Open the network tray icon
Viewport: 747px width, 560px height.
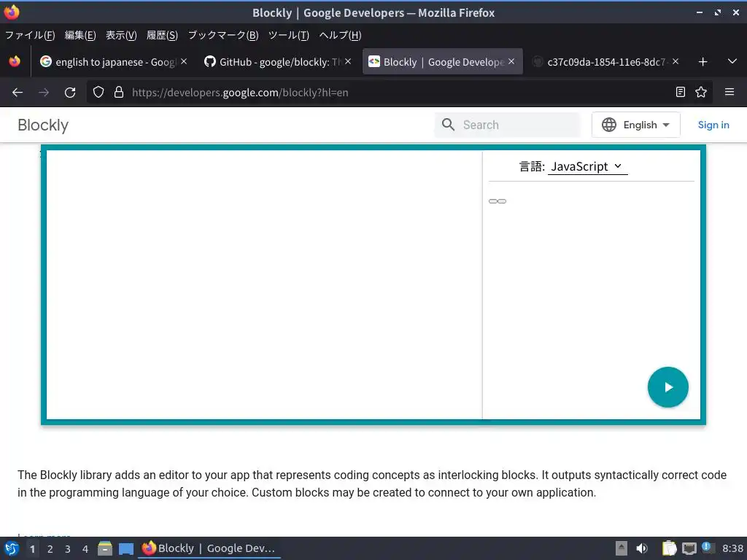(689, 548)
